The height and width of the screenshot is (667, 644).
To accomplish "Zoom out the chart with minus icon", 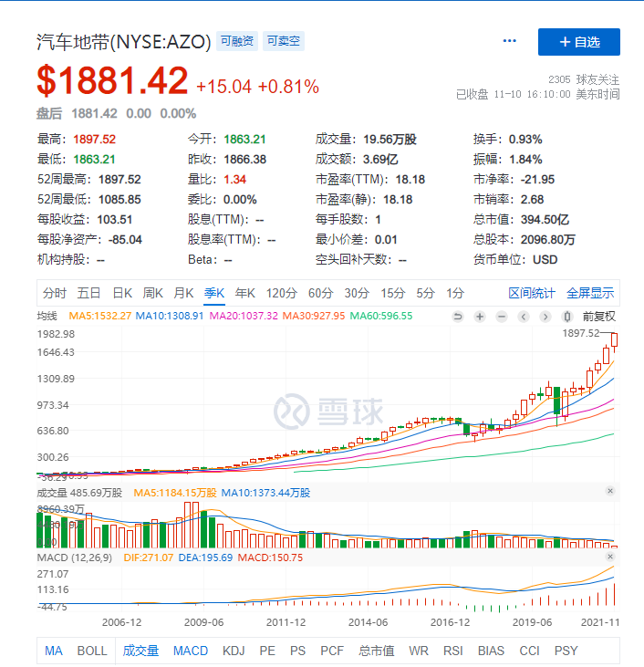I will coord(501,317).
